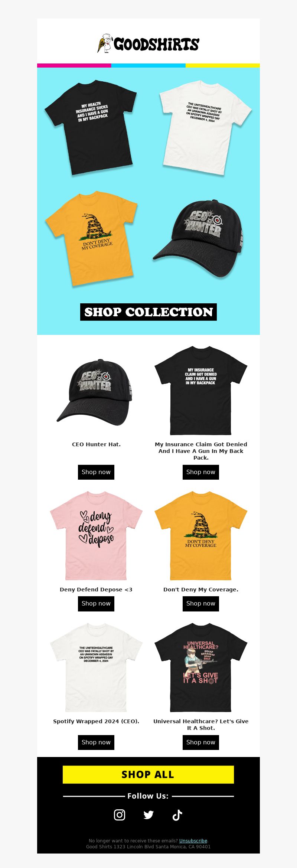Click the yellow snake shirt in banner
This screenshot has width=297, height=868.
tap(92, 238)
